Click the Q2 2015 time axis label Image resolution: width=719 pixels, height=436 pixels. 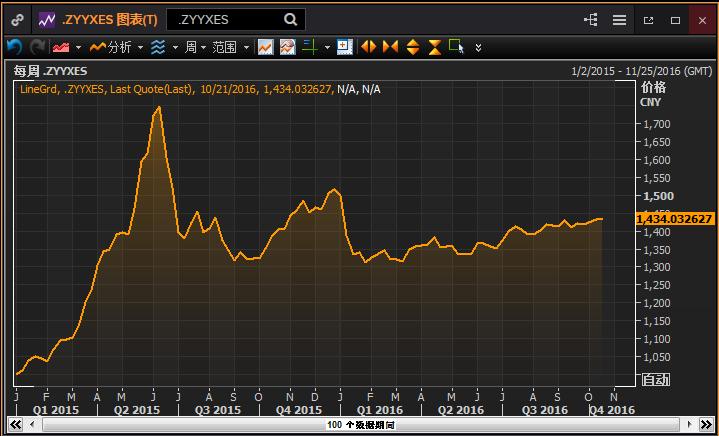tap(139, 410)
